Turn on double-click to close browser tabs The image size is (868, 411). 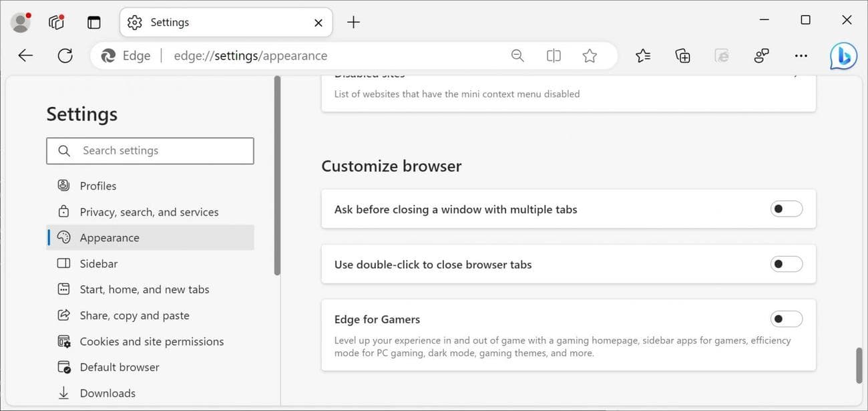(x=786, y=264)
